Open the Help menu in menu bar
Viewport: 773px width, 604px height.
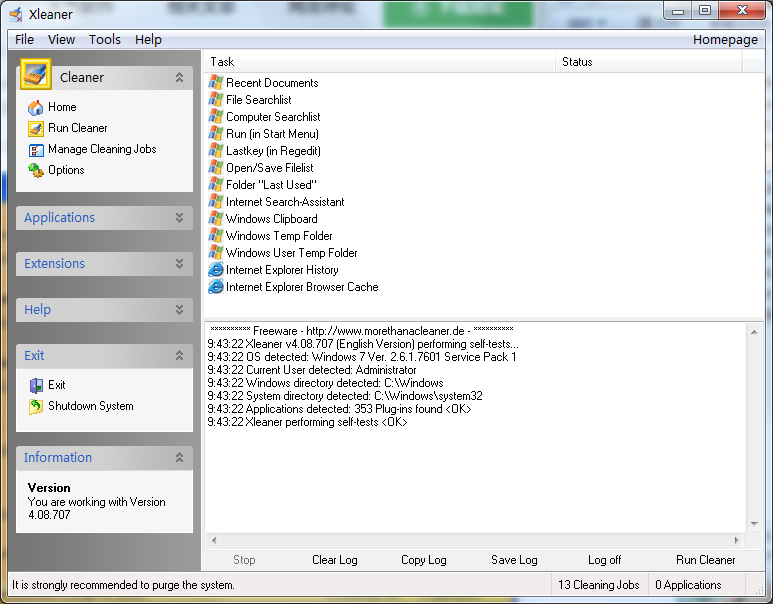coord(148,39)
